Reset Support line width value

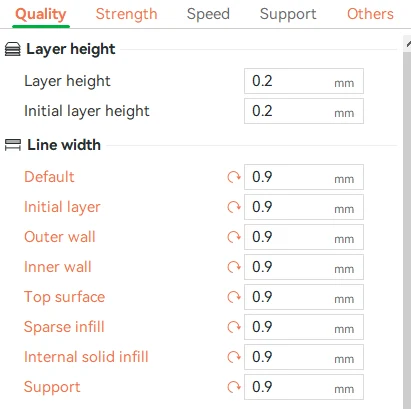click(234, 387)
